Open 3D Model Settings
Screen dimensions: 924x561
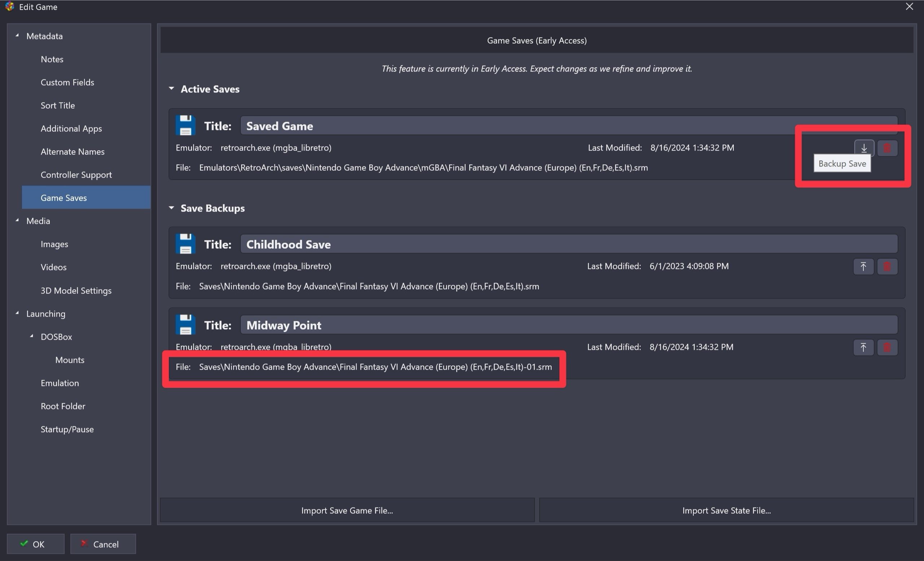(76, 291)
